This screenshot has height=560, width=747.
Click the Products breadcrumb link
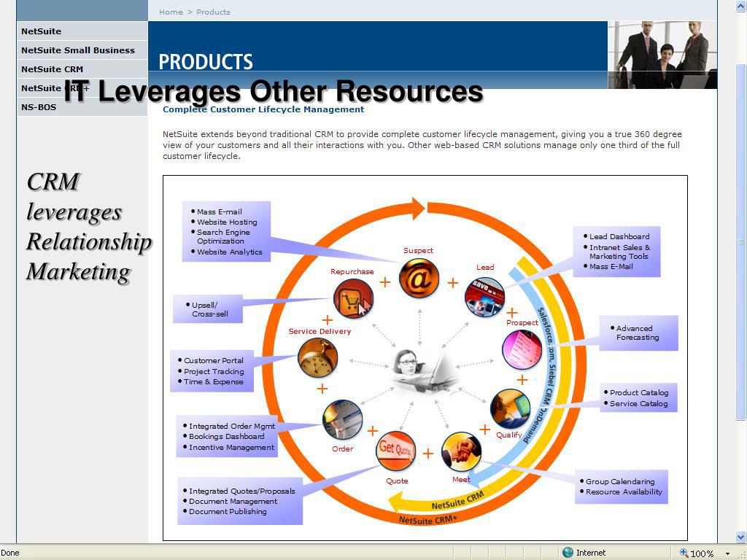213,12
